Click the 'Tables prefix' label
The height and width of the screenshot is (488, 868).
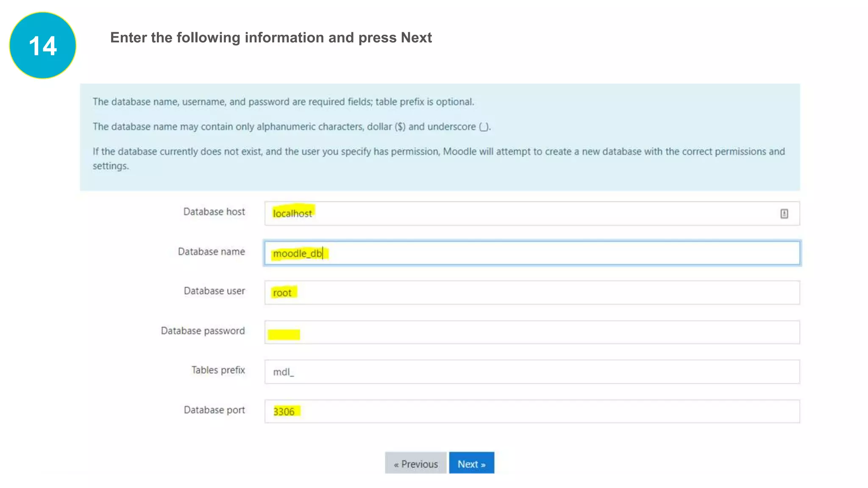pos(218,370)
